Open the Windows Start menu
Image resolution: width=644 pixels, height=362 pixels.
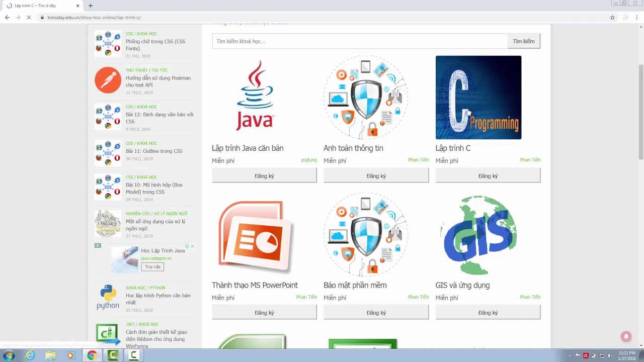click(x=9, y=356)
